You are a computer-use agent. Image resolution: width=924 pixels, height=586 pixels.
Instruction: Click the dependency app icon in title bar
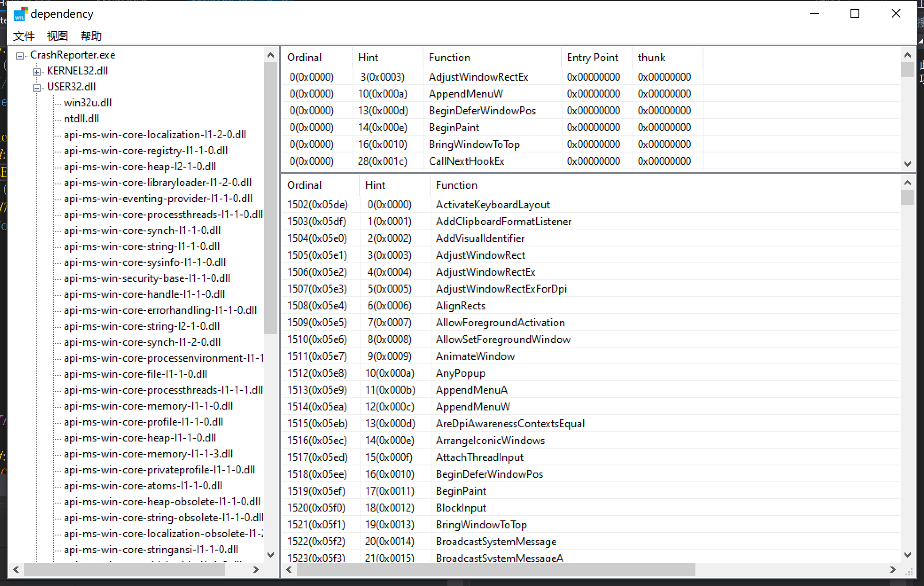21,14
